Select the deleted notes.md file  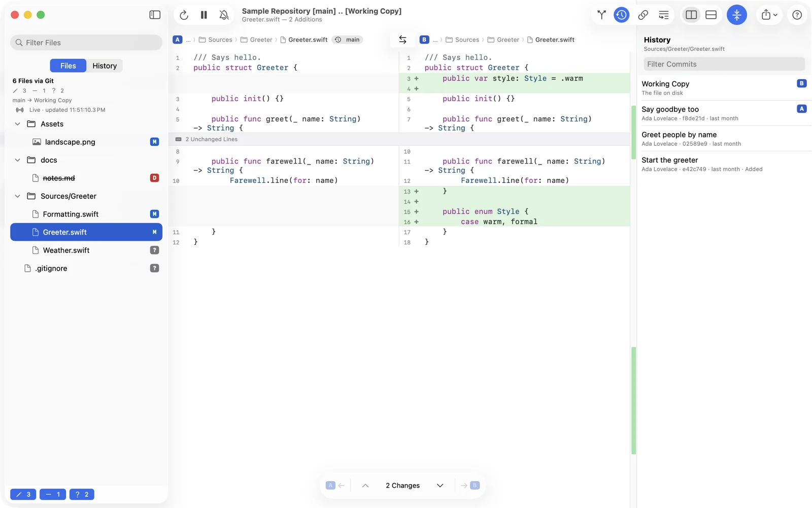[x=86, y=178]
